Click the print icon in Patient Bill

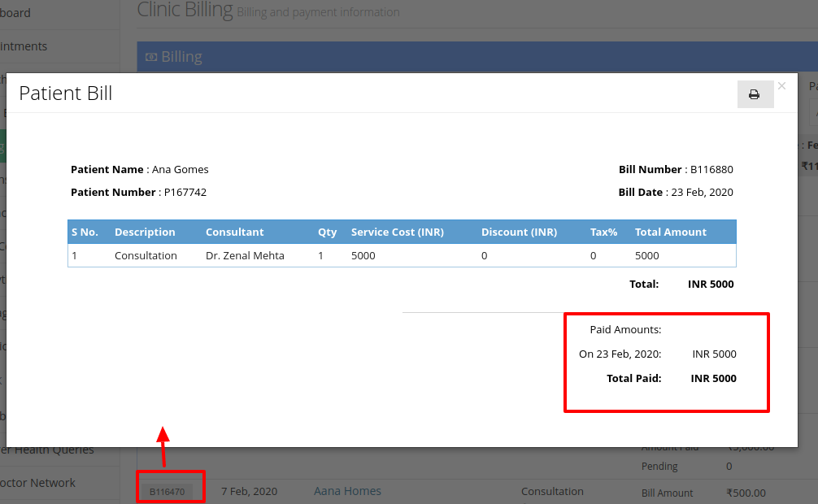[755, 94]
